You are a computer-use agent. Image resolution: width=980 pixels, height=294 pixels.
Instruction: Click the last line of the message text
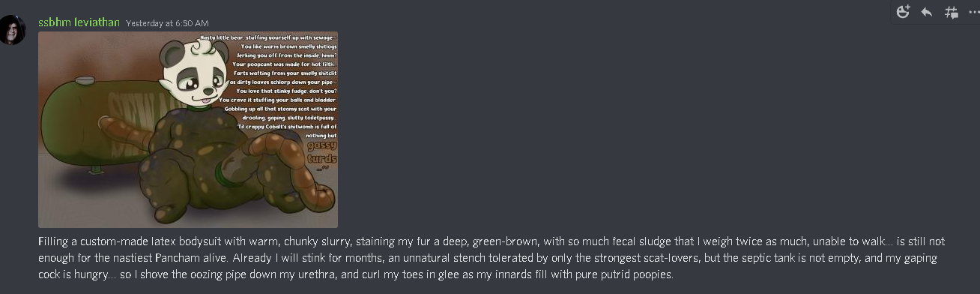pos(356,274)
